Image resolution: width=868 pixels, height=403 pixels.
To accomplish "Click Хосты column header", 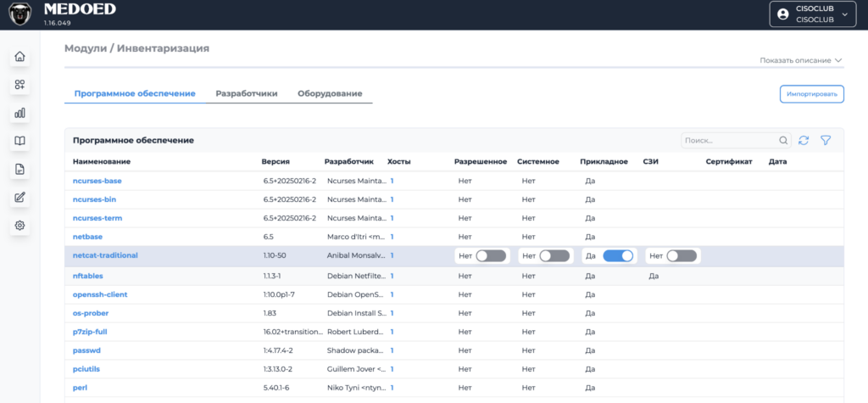I will click(399, 162).
